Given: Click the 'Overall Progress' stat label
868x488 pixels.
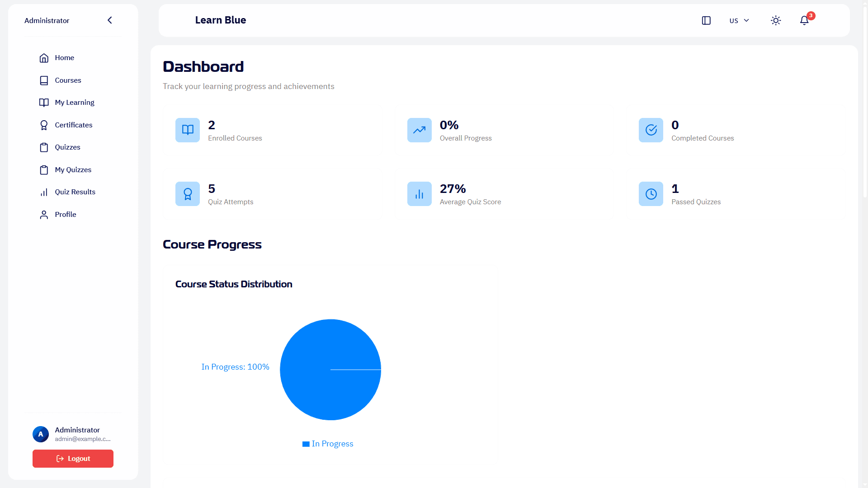Looking at the screenshot, I should click(466, 138).
